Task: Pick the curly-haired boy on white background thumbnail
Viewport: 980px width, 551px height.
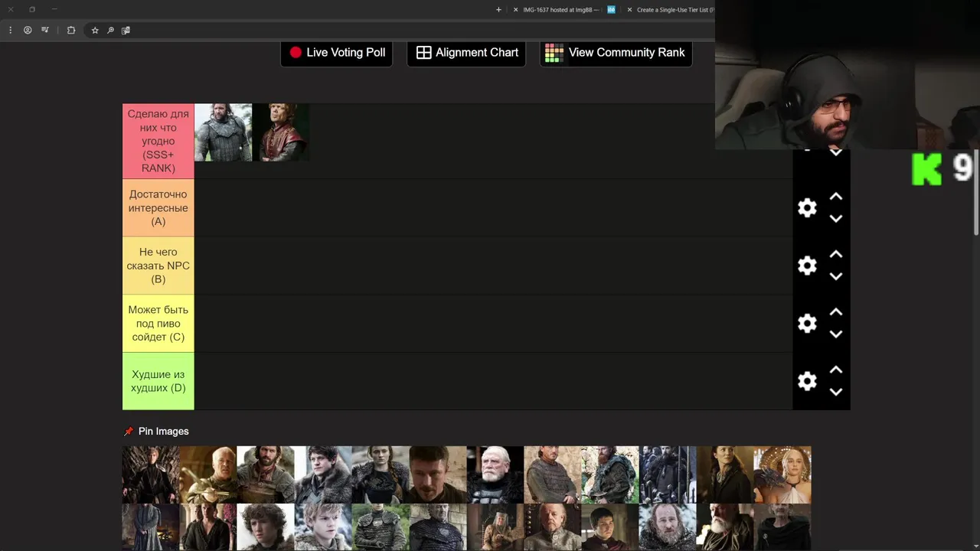Action: click(x=266, y=527)
